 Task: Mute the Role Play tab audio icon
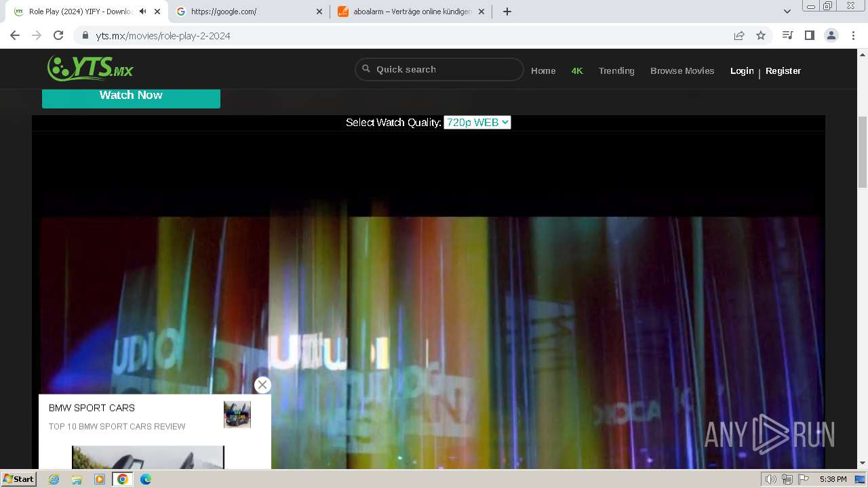pos(143,12)
